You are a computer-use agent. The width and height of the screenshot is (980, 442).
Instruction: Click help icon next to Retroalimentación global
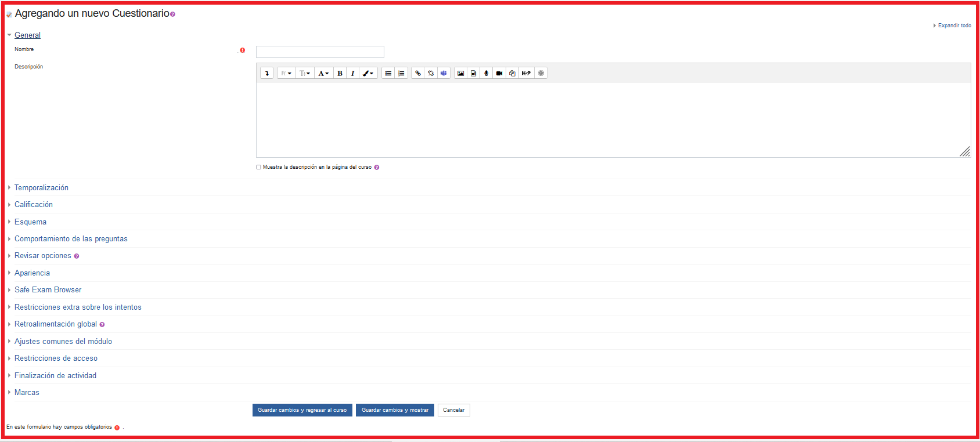[x=102, y=325]
